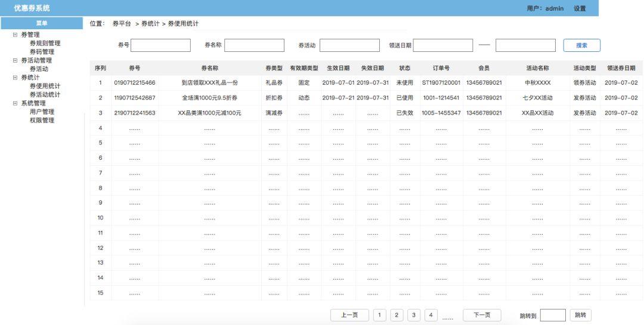Select page 2 in pagination
Image resolution: width=644 pixels, height=325 pixels.
pos(397,315)
